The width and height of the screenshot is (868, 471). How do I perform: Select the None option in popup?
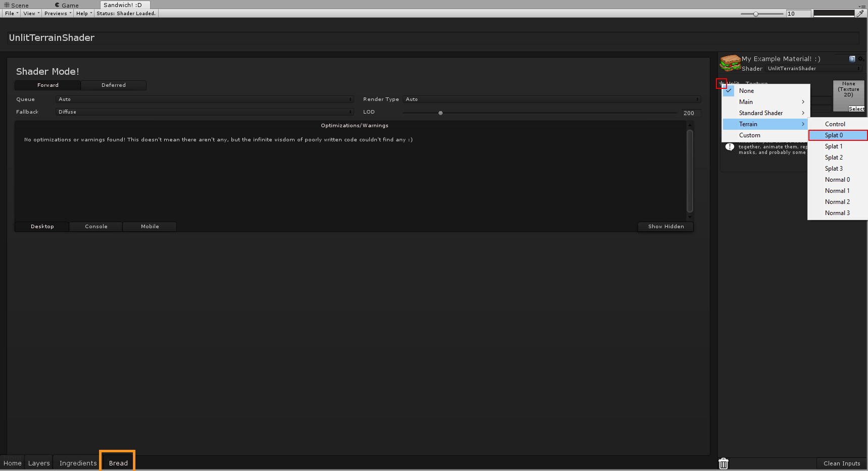coord(765,91)
